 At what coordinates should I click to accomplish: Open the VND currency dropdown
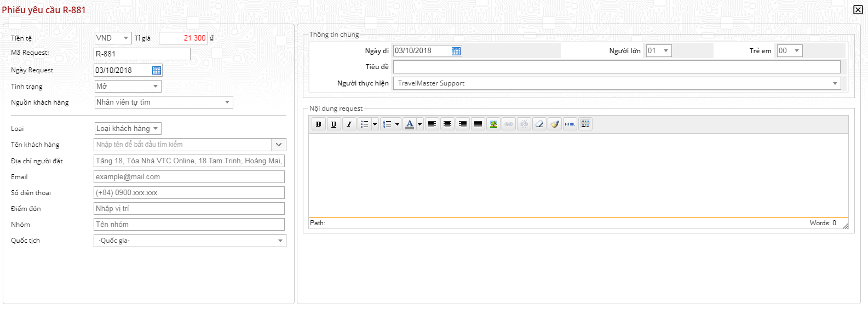[113, 38]
